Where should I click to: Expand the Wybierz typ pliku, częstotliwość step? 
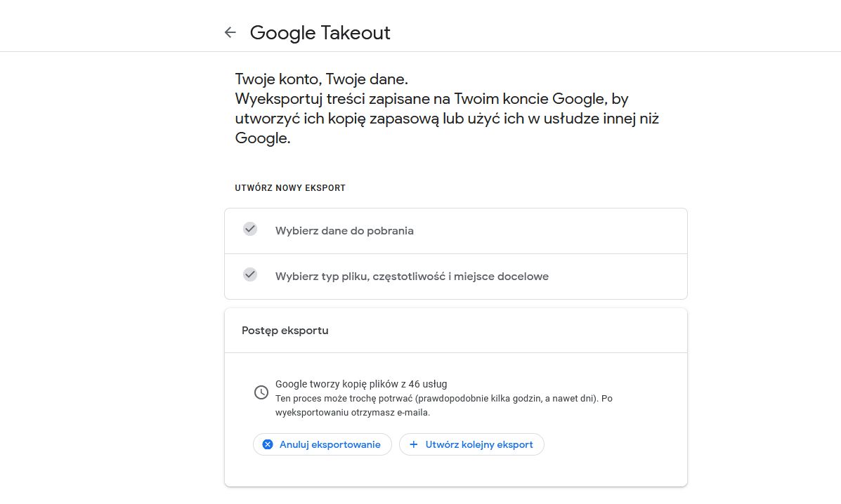pos(412,277)
